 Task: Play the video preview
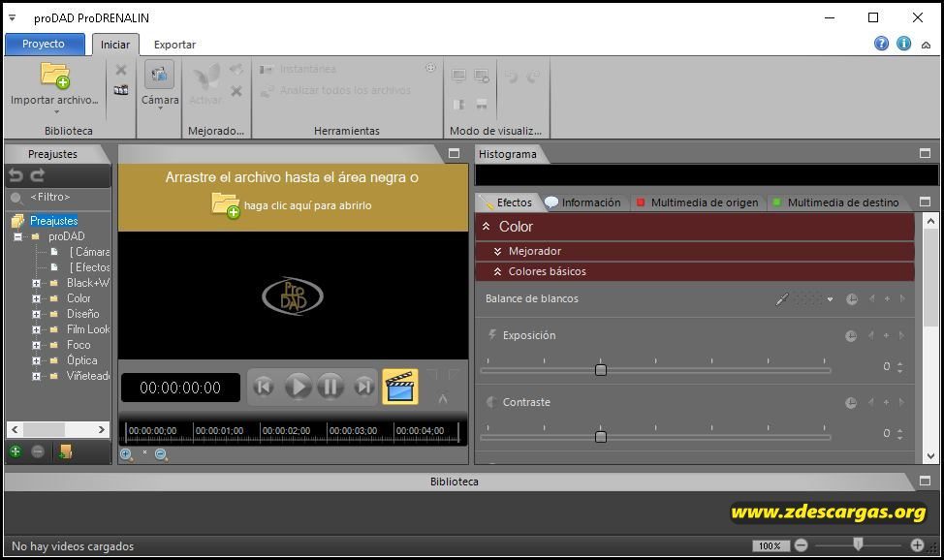tap(298, 387)
